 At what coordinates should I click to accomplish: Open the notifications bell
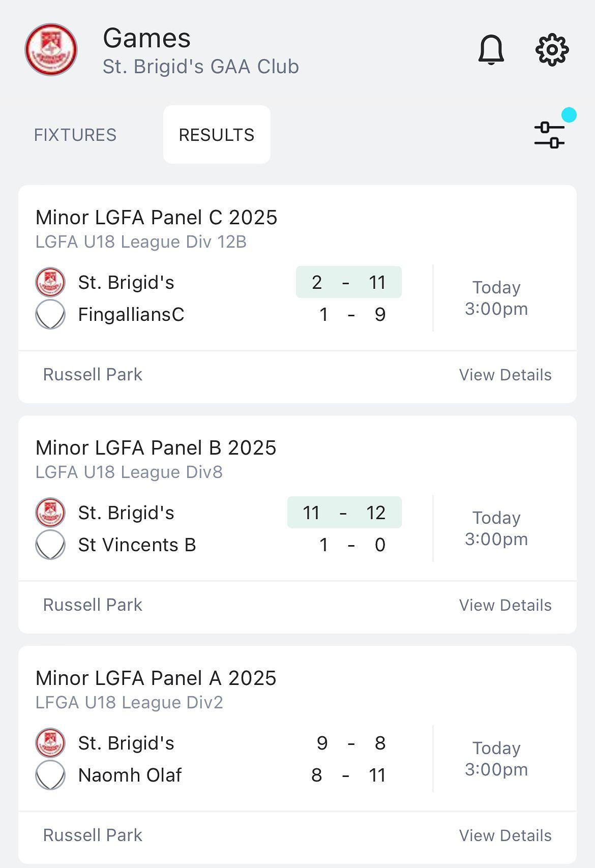(491, 50)
